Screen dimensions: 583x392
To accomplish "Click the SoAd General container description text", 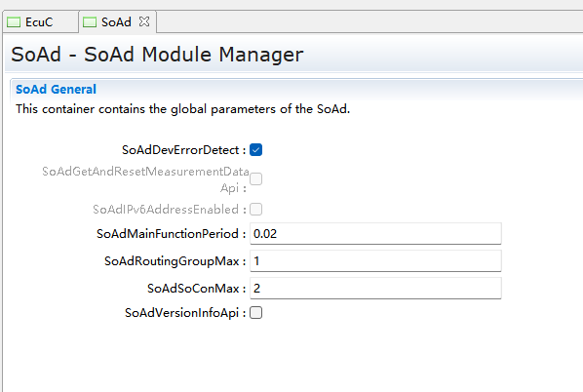I will (182, 109).
